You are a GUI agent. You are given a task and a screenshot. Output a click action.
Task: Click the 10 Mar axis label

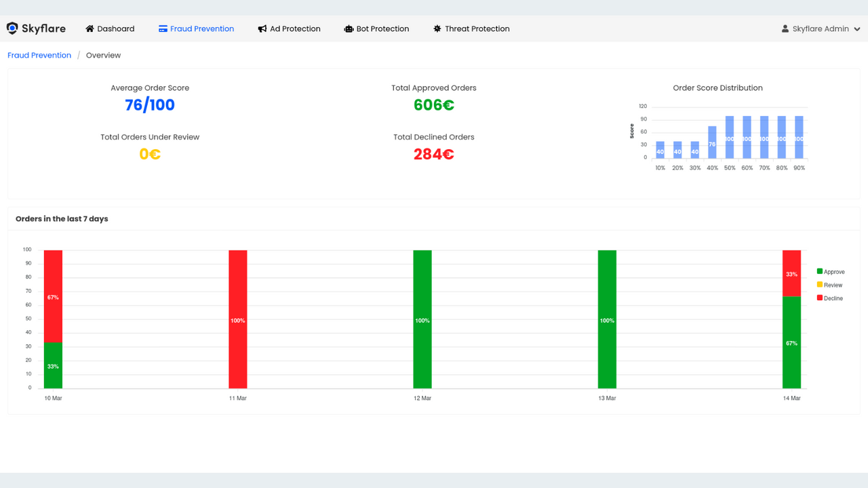tap(53, 399)
